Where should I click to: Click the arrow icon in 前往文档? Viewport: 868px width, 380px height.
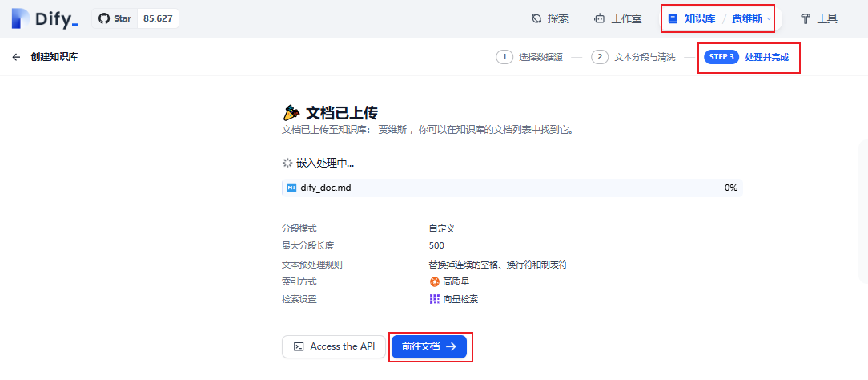[x=451, y=347]
